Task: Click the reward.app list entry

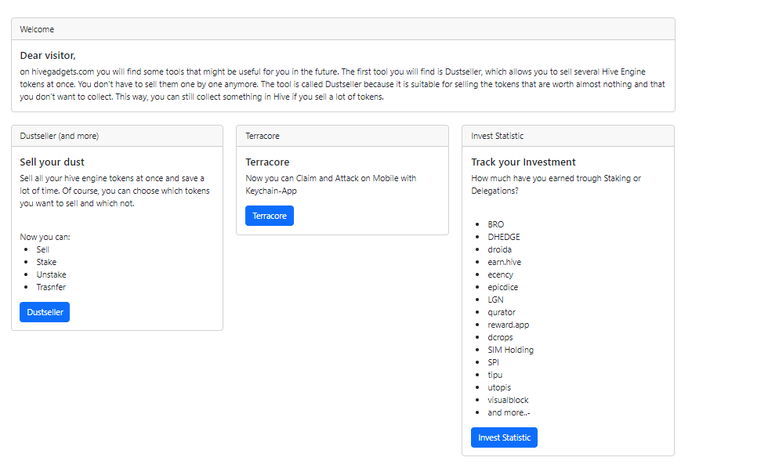Action: 508,325
